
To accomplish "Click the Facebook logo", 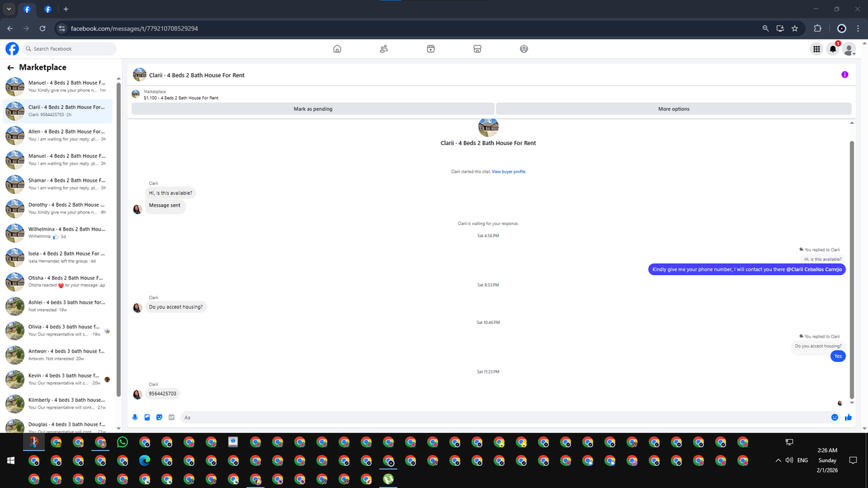I will tap(12, 49).
